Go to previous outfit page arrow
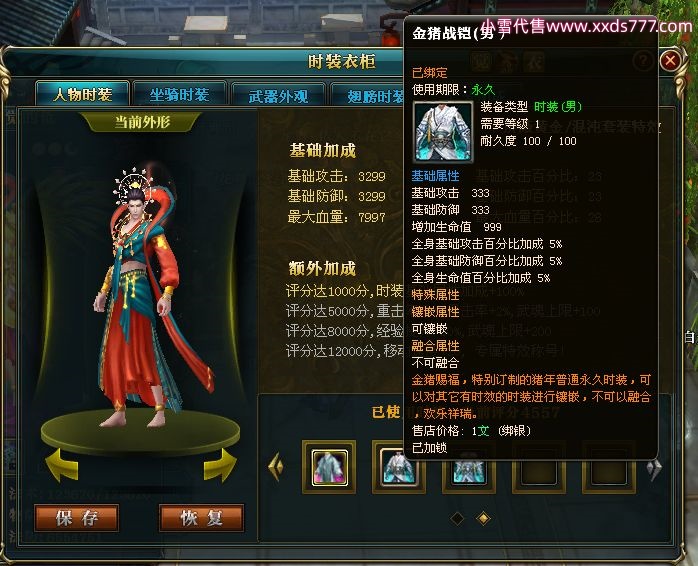698x566 pixels. click(276, 466)
